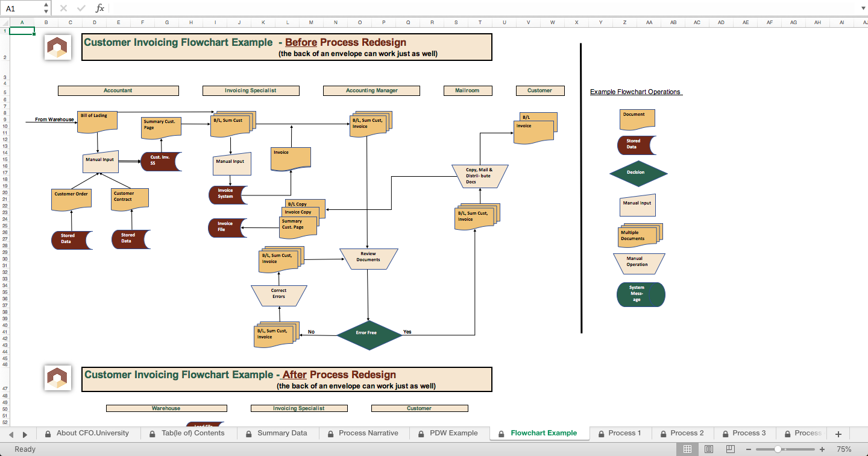Zoom in with the plus icon
Screen dimensions: 868x456
click(822, 449)
